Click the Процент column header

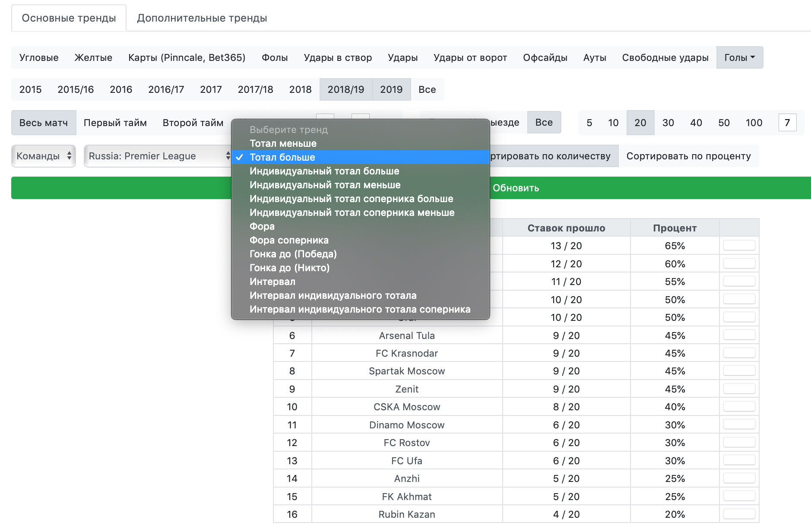click(675, 228)
